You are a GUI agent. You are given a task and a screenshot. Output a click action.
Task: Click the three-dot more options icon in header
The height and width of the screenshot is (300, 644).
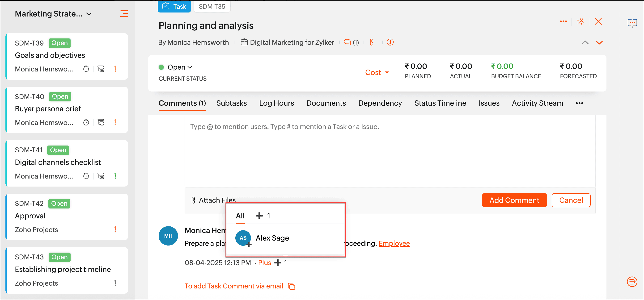tap(563, 21)
